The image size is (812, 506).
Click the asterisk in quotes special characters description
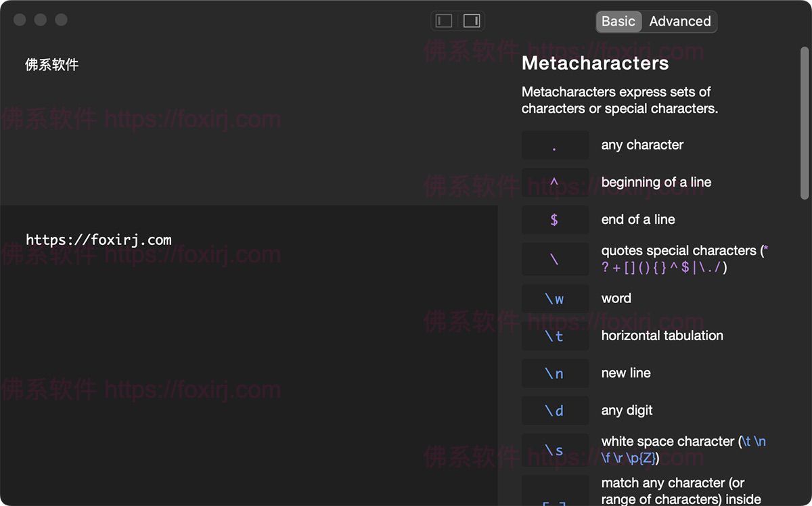click(765, 250)
